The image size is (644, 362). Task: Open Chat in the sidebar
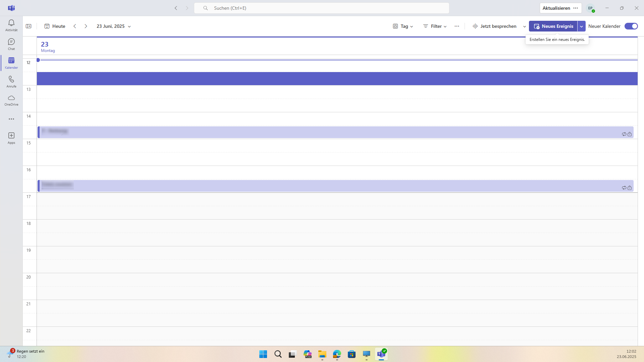11,44
